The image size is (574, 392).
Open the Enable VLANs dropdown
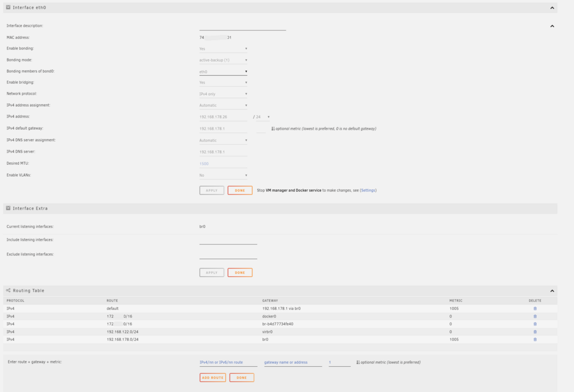(x=223, y=175)
